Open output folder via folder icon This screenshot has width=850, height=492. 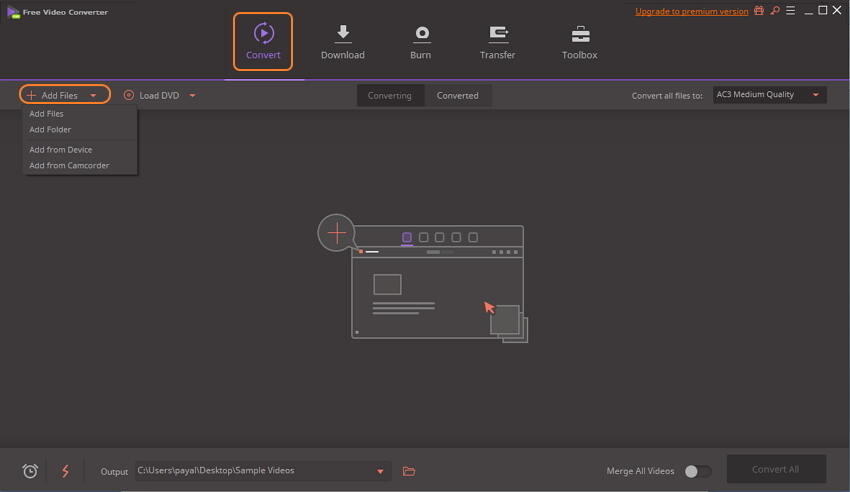(408, 471)
